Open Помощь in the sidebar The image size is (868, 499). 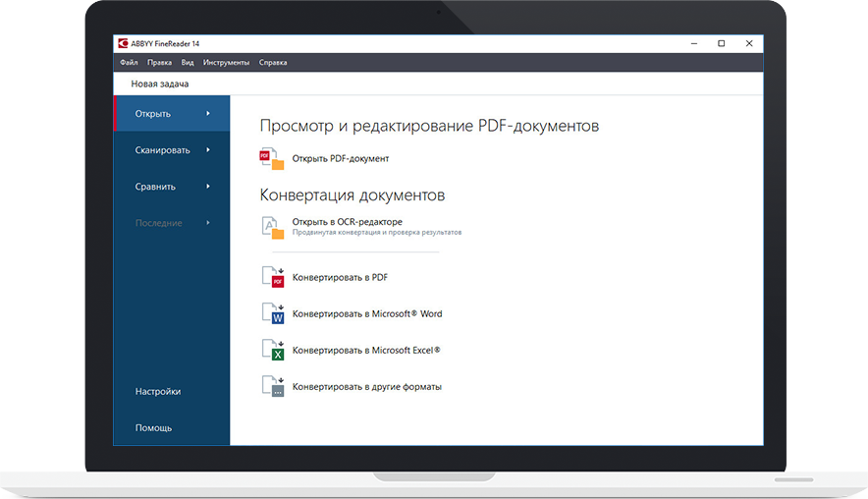click(153, 428)
